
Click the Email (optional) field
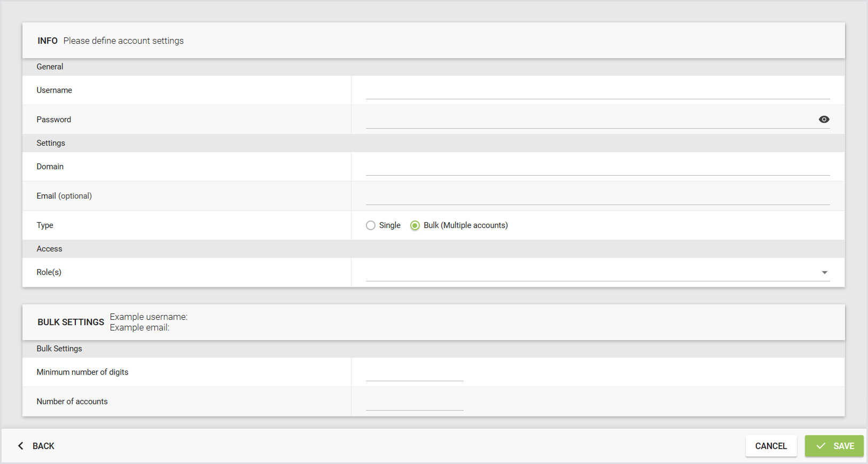pos(598,196)
